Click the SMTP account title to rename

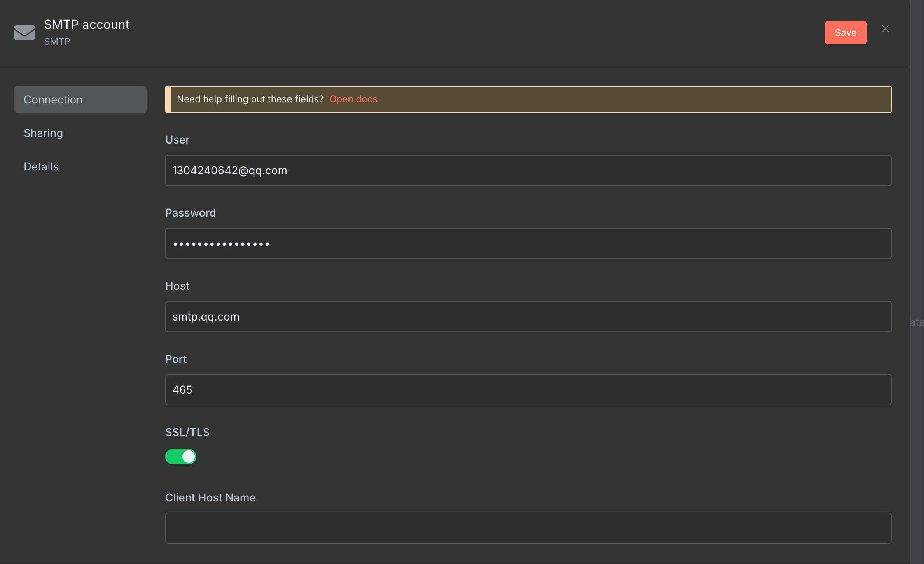click(x=86, y=25)
